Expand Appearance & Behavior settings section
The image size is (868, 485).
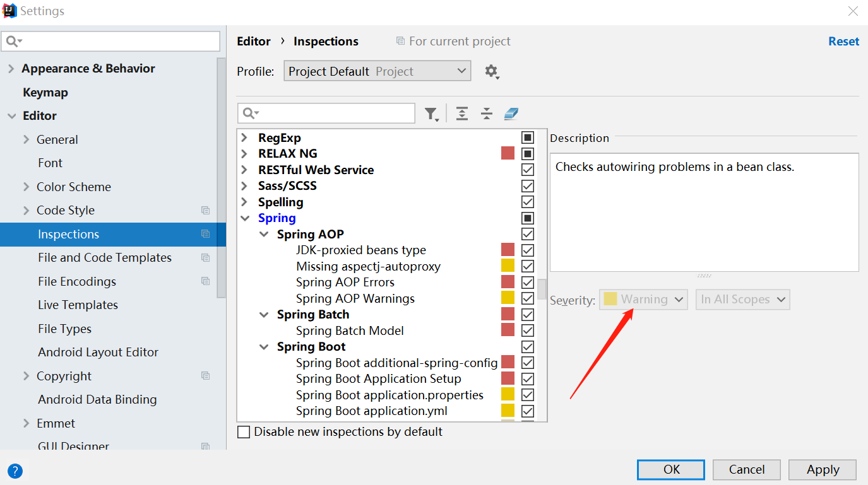click(11, 68)
